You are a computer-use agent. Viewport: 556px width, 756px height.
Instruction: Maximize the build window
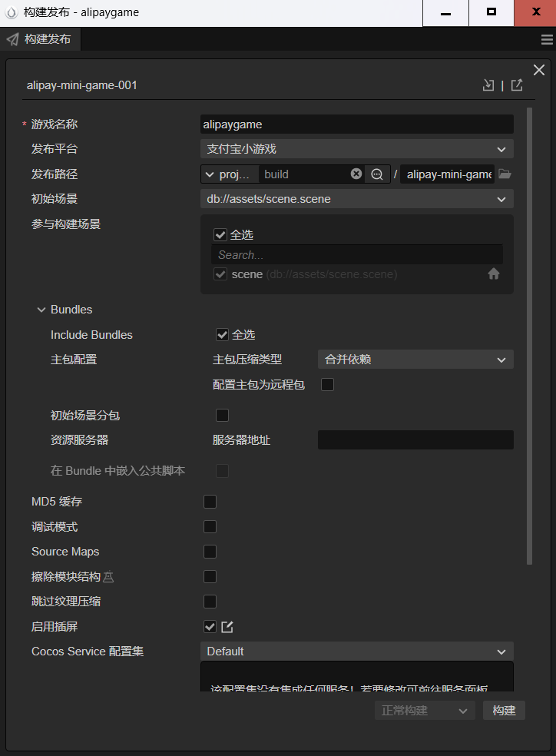pyautogui.click(x=491, y=13)
